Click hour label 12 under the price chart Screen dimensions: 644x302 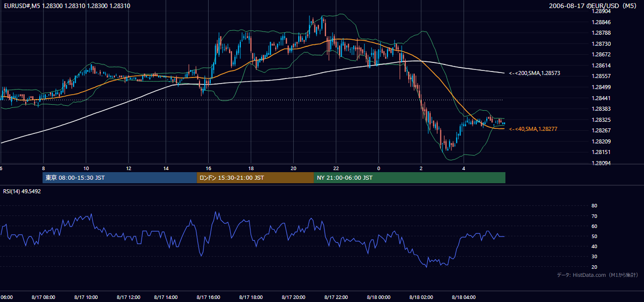pos(128,168)
